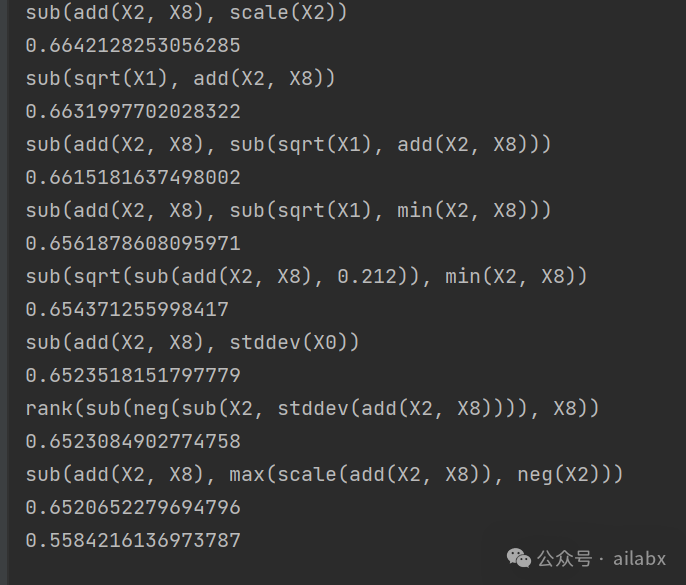The image size is (686, 585).
Task: Click the value 0.6561878608095971
Action: (x=133, y=244)
